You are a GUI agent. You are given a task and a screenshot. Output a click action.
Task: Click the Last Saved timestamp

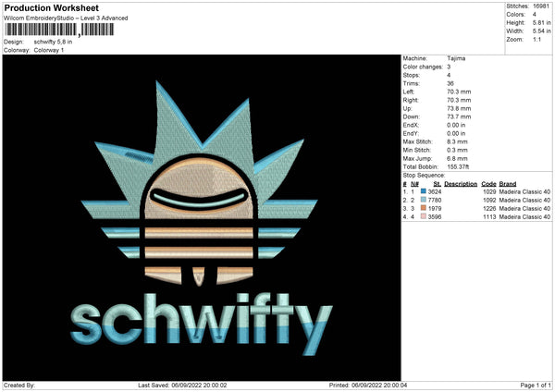(182, 385)
